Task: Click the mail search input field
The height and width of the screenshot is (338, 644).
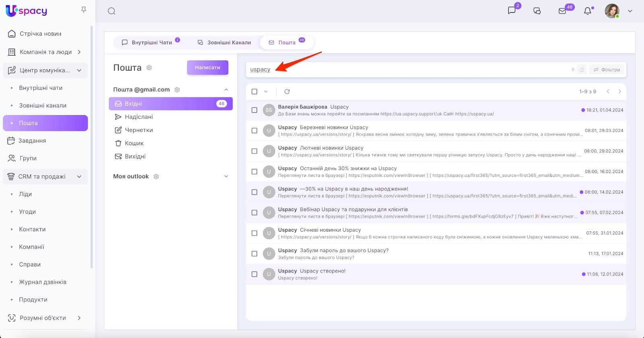Action: point(402,70)
